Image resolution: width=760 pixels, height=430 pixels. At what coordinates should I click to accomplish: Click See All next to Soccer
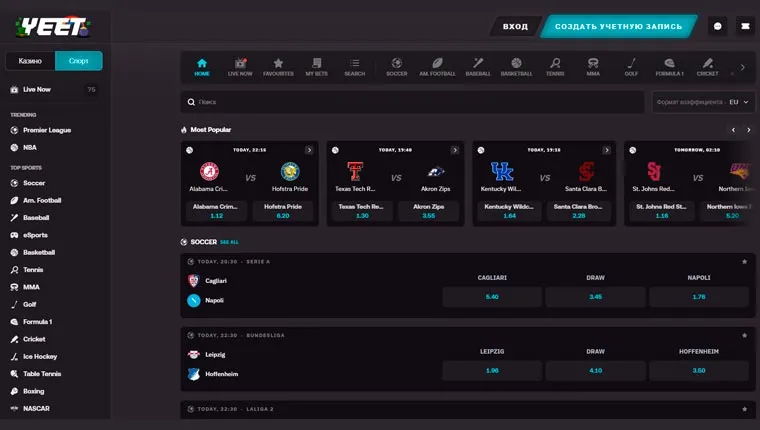229,242
